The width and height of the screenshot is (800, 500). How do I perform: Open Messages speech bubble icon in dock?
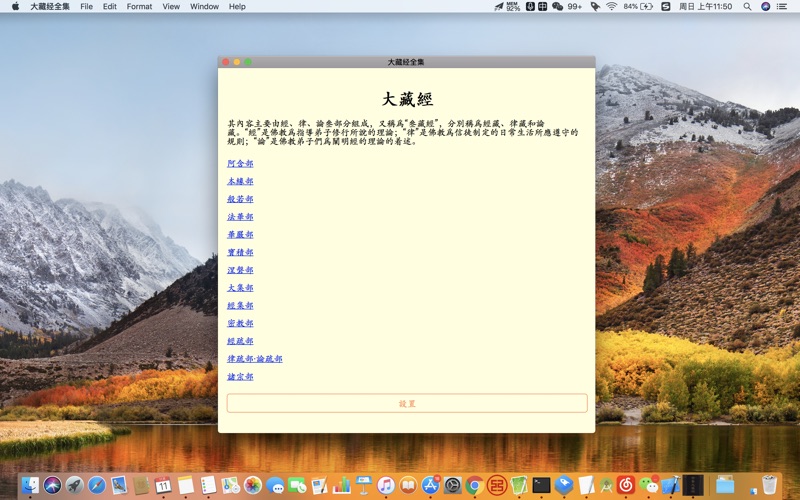coord(275,485)
